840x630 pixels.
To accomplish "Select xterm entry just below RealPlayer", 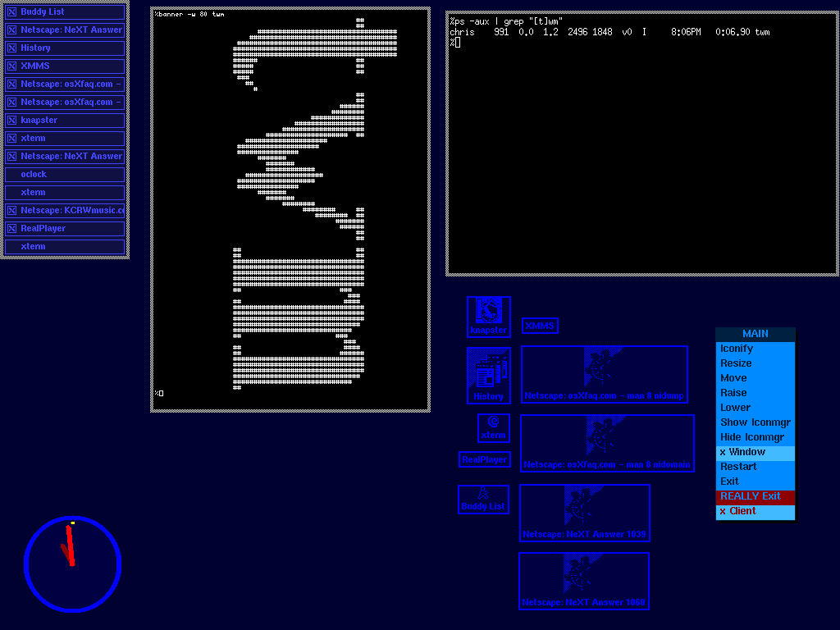I will coord(65,246).
